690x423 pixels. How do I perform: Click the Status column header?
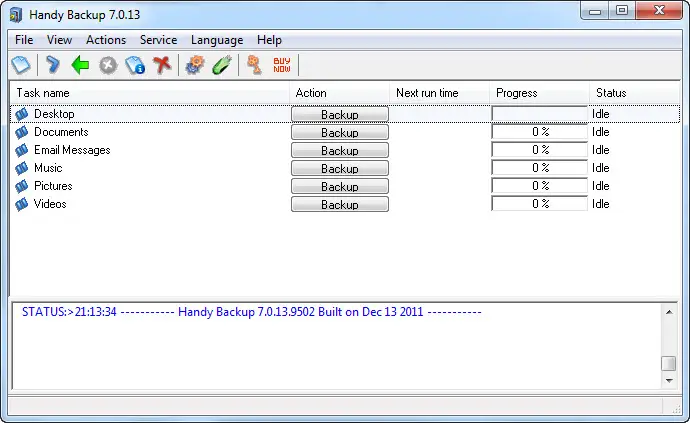[x=635, y=93]
